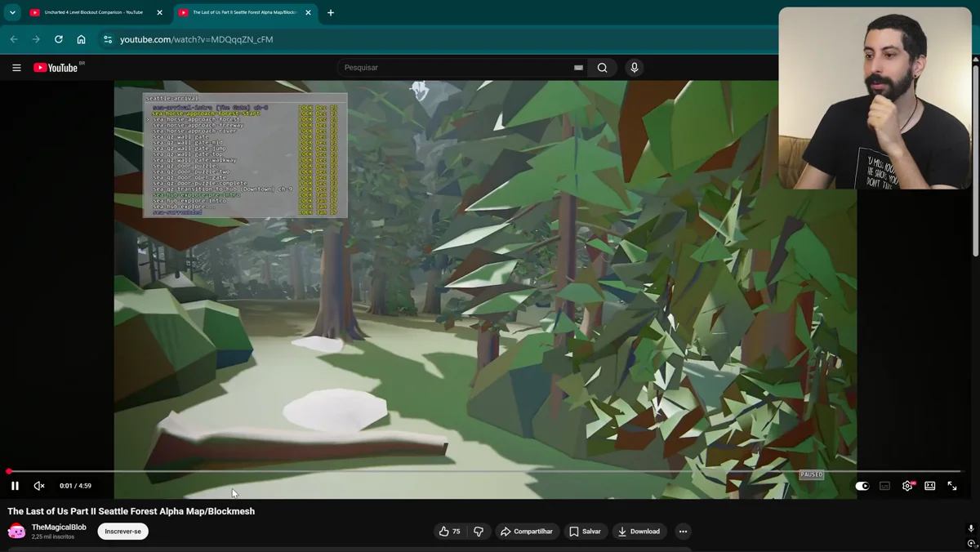
Task: Click the '2,25 mil inscritos' subscriber count
Action: click(x=53, y=536)
